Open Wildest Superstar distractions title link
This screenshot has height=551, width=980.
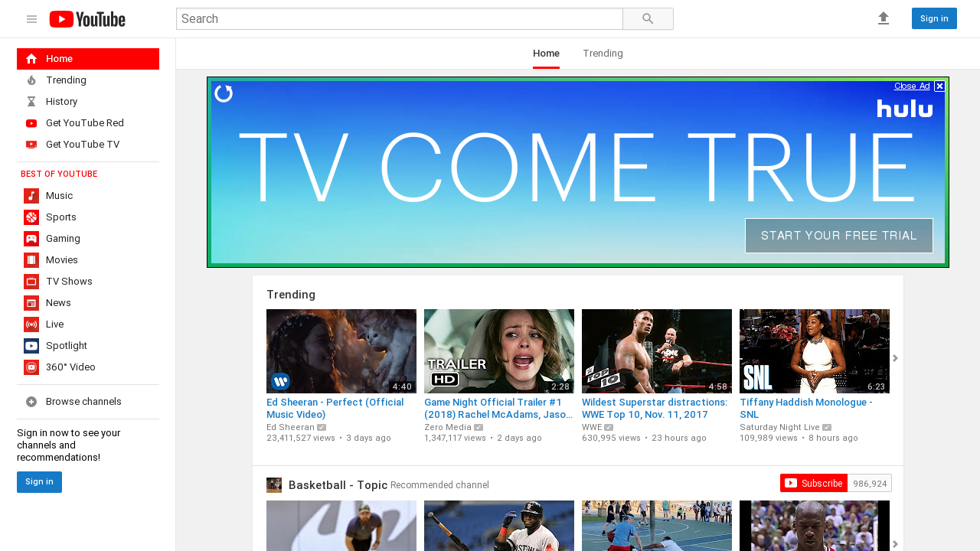655,409
